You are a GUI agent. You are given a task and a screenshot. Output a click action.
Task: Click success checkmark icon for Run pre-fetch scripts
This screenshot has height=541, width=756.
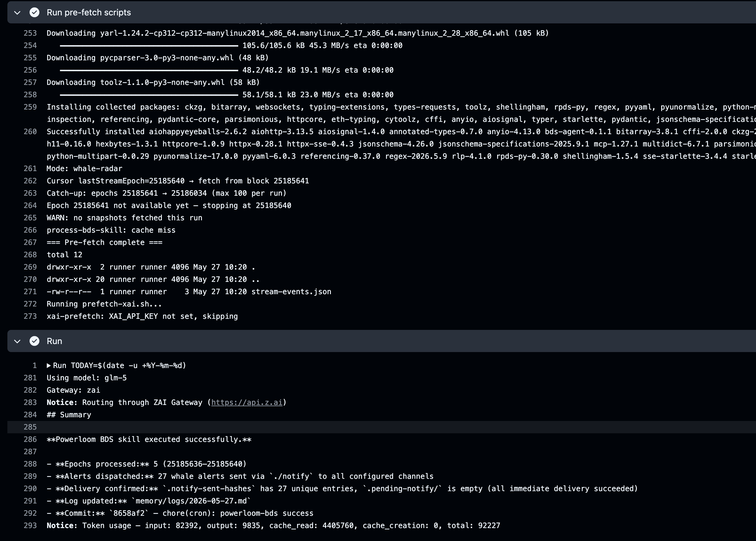[34, 12]
